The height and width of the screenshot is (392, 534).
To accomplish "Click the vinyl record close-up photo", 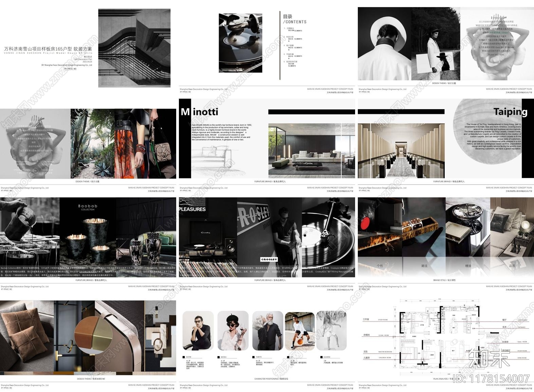I will pos(328,237).
